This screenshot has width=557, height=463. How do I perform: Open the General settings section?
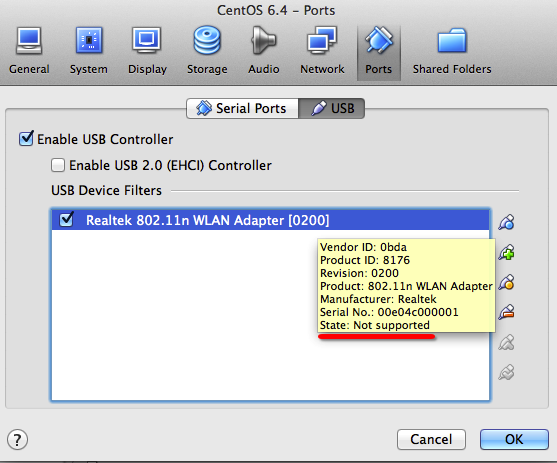click(x=29, y=51)
